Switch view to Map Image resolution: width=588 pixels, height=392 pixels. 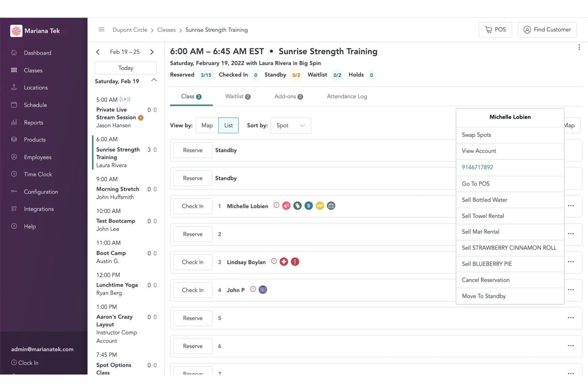pos(207,126)
